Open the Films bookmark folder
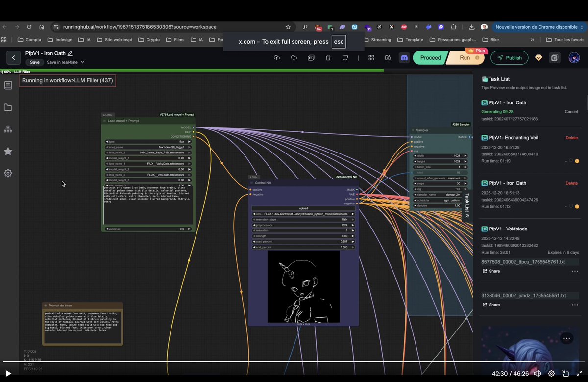The height and width of the screenshot is (382, 588). point(175,40)
